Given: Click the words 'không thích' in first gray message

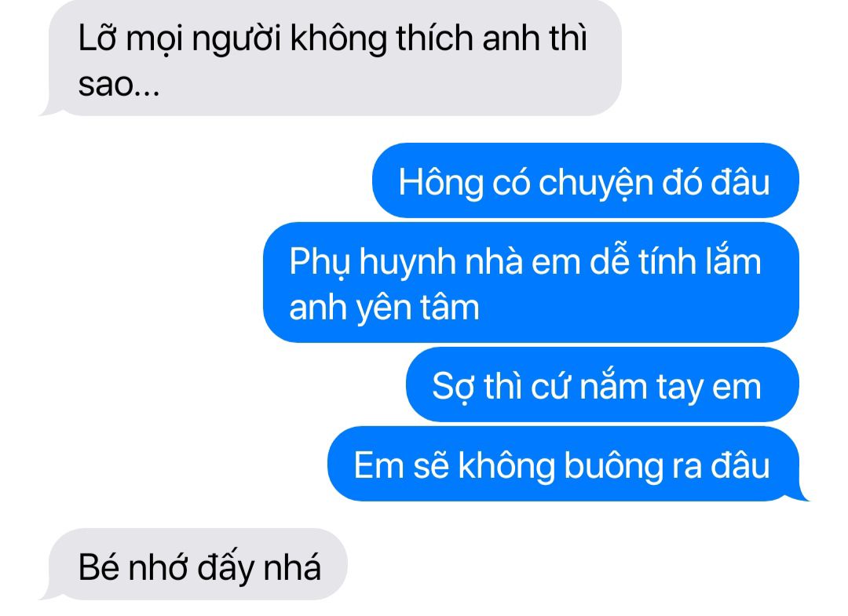Looking at the screenshot, I should tap(382, 40).
